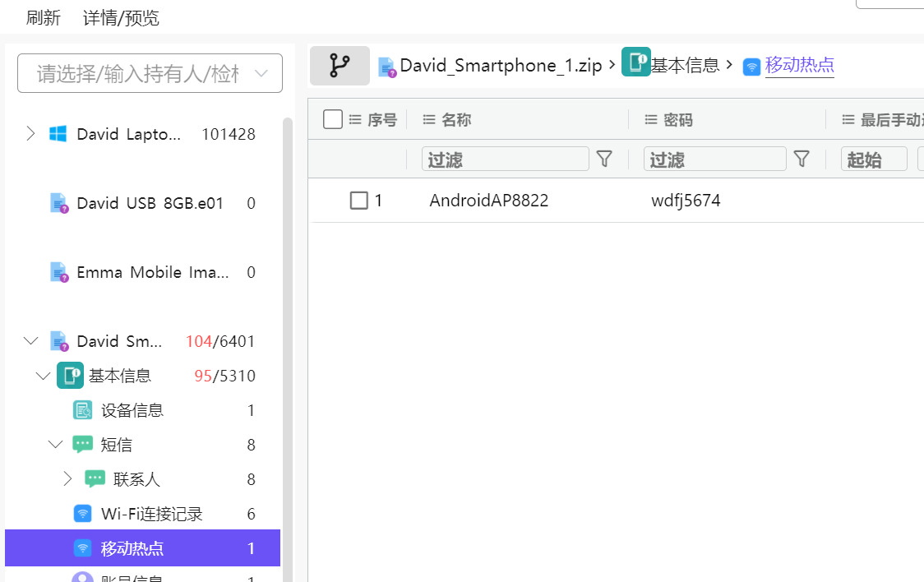
Task: Collapse the David Smartphone tree node
Action: [30, 340]
